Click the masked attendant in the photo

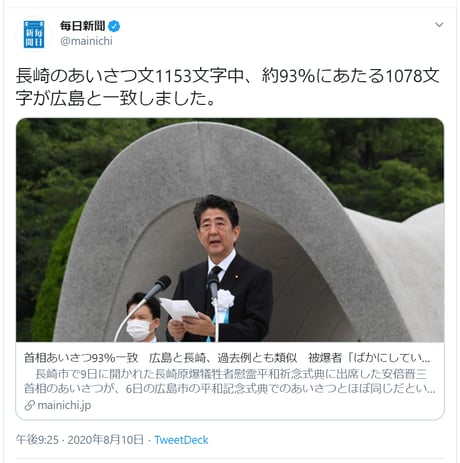[x=143, y=317]
